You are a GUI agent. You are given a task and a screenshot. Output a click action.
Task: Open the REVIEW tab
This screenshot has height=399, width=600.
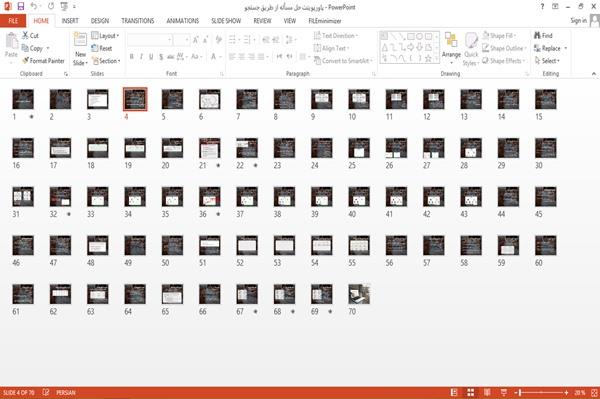262,21
